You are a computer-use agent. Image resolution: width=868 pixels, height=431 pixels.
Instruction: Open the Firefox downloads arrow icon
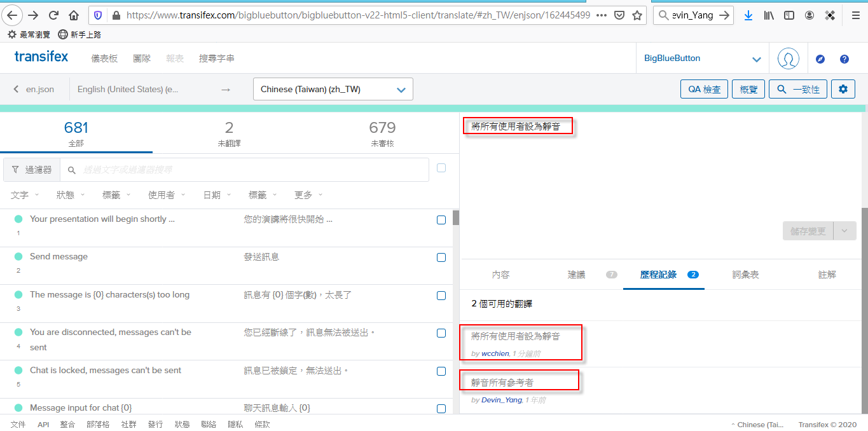(748, 15)
